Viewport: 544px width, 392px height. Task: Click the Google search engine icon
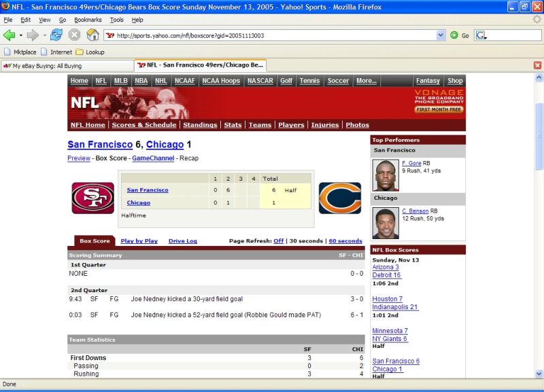481,35
